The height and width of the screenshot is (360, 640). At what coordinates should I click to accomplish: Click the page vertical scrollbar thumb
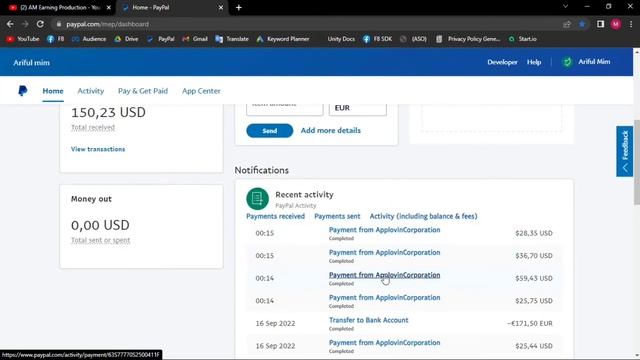[636, 162]
